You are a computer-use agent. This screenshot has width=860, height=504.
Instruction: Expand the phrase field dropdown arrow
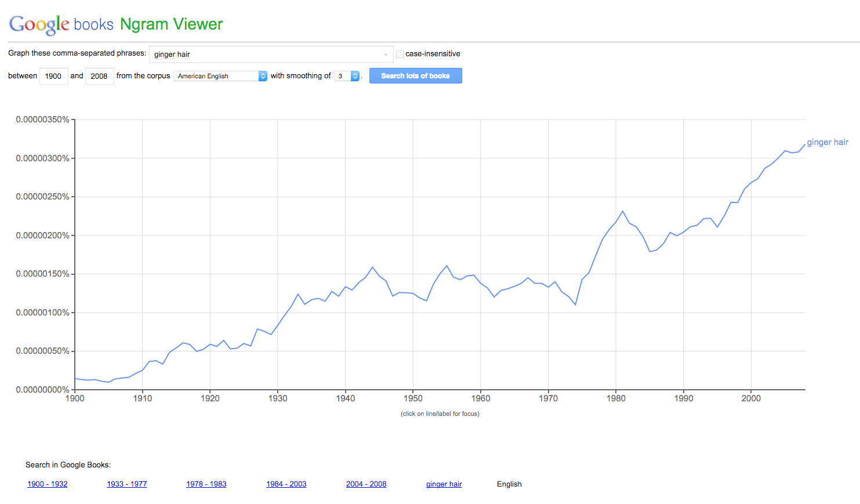386,55
